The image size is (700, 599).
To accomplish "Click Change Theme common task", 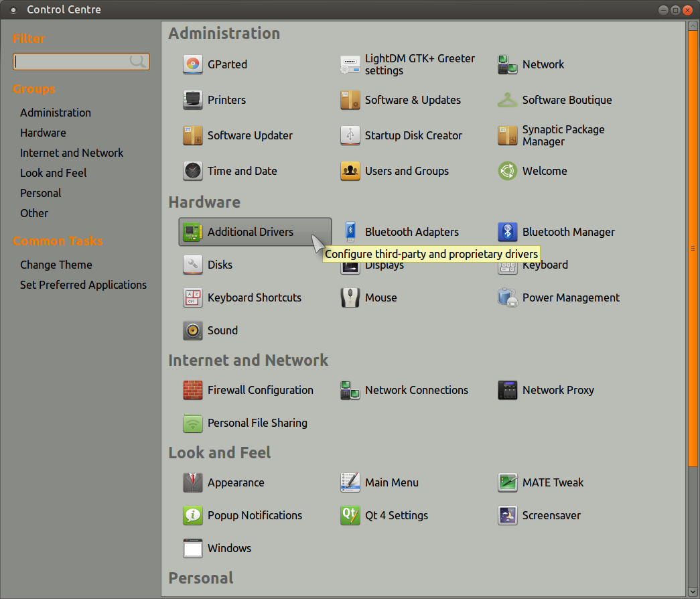I will [56, 265].
